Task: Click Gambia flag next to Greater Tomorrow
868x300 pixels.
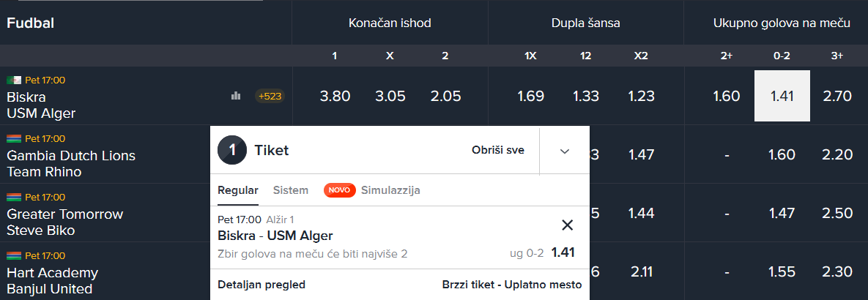Action: coord(14,197)
